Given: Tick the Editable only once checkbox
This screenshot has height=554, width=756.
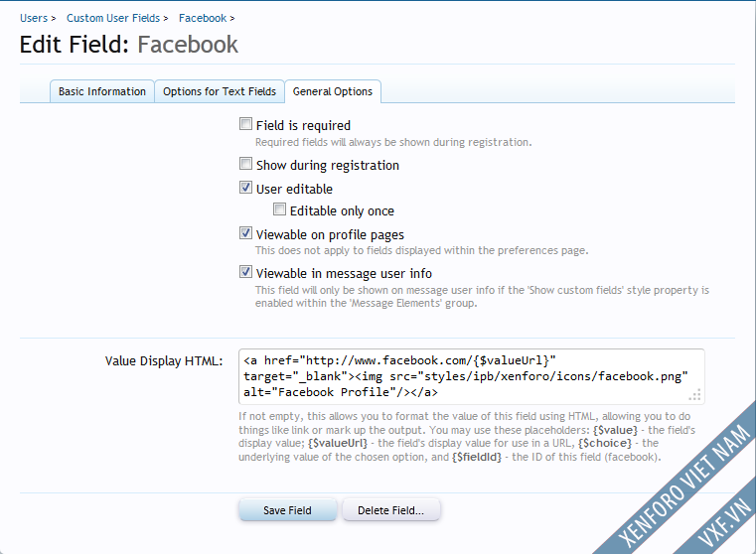Looking at the screenshot, I should (x=279, y=210).
